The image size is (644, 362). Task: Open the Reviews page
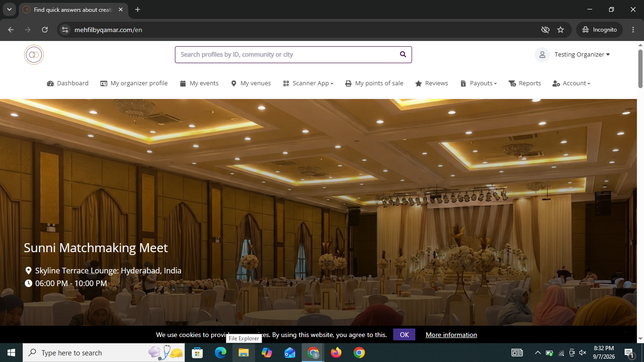click(x=431, y=83)
